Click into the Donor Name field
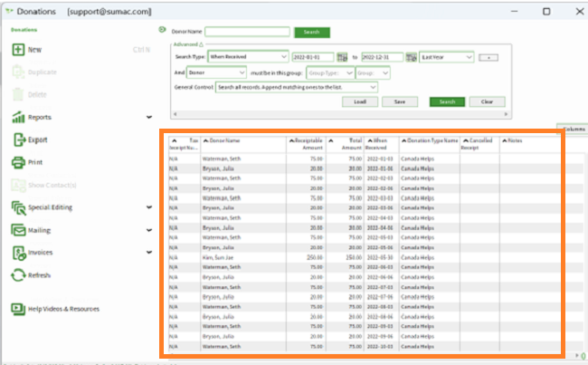This screenshot has width=588, height=365. [x=248, y=32]
